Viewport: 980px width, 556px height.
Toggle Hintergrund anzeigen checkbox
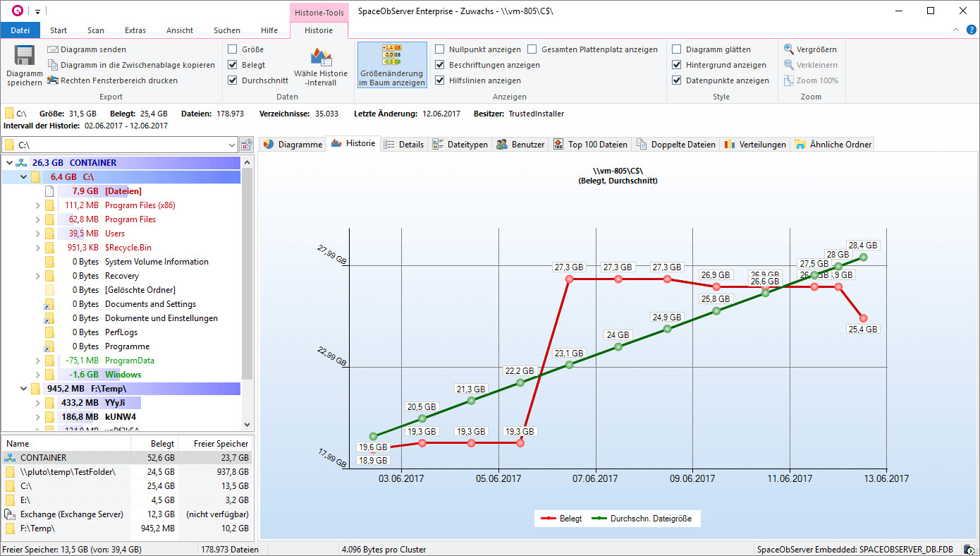(x=676, y=65)
